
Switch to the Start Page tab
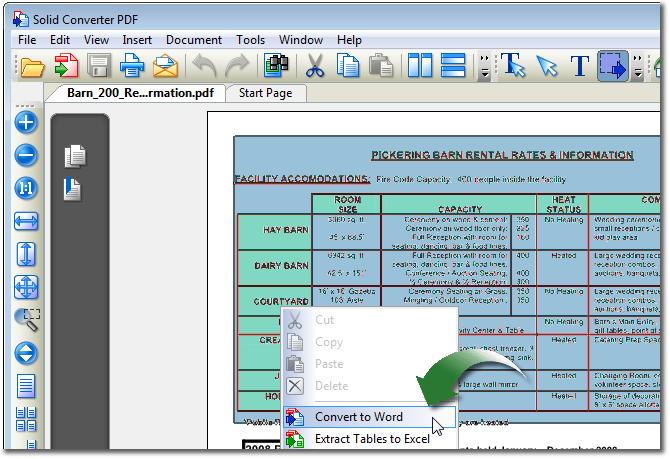click(x=265, y=93)
